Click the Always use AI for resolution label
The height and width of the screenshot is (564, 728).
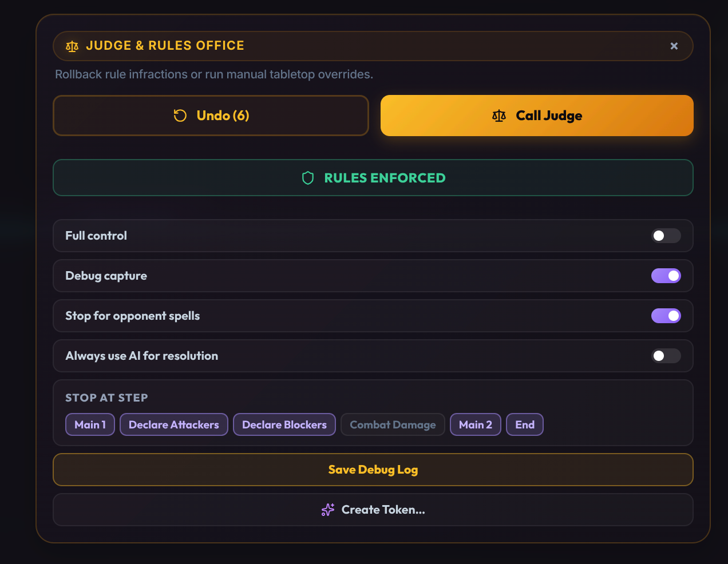tap(142, 356)
